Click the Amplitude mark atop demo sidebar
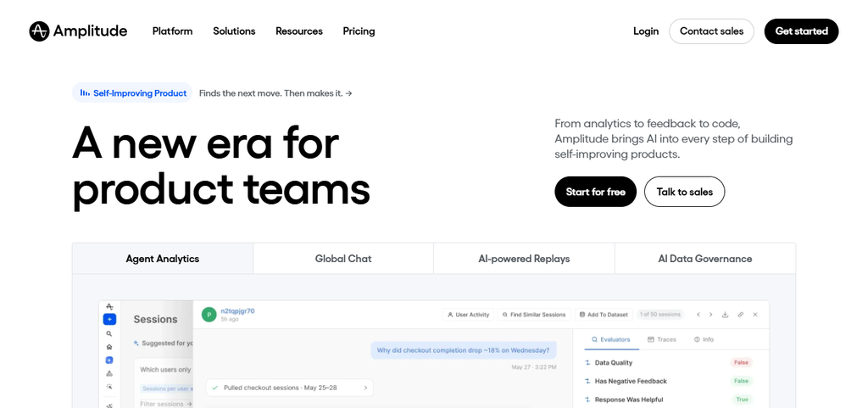 [x=109, y=307]
